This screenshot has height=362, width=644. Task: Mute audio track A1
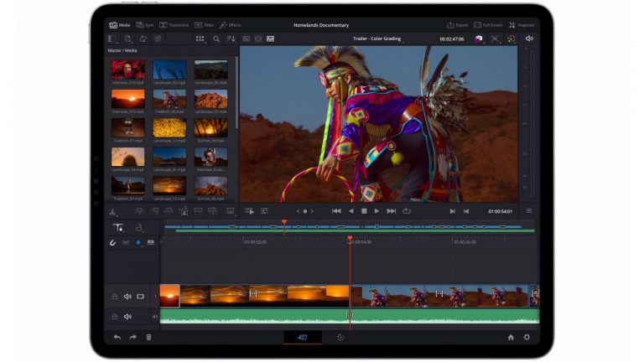point(127,317)
